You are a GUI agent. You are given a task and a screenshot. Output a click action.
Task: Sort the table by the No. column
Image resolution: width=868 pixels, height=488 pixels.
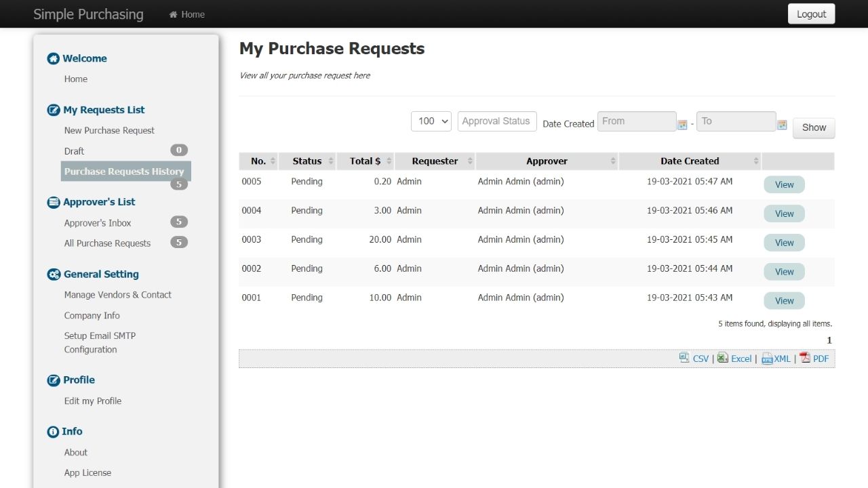point(258,161)
